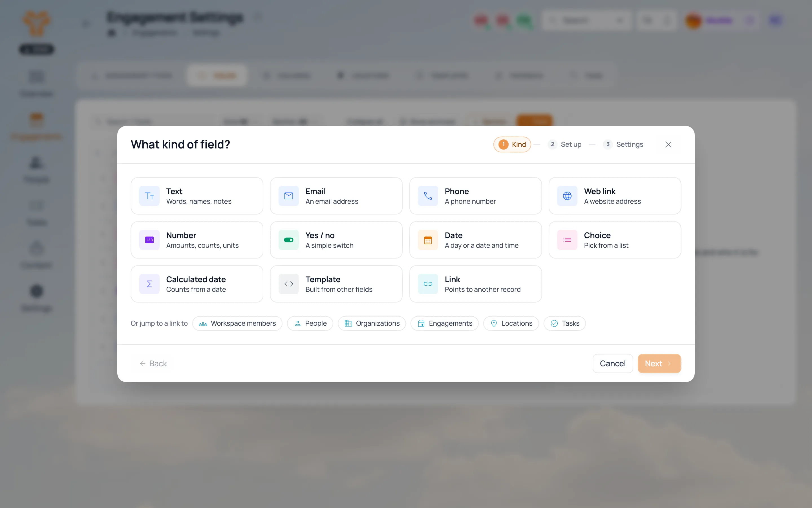Select 'Amounts, counts, units' text
The image size is (812, 508).
pyautogui.click(x=202, y=245)
